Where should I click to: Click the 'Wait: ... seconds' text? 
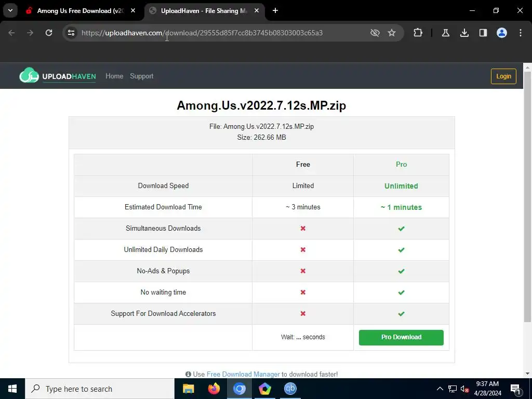coord(303,337)
